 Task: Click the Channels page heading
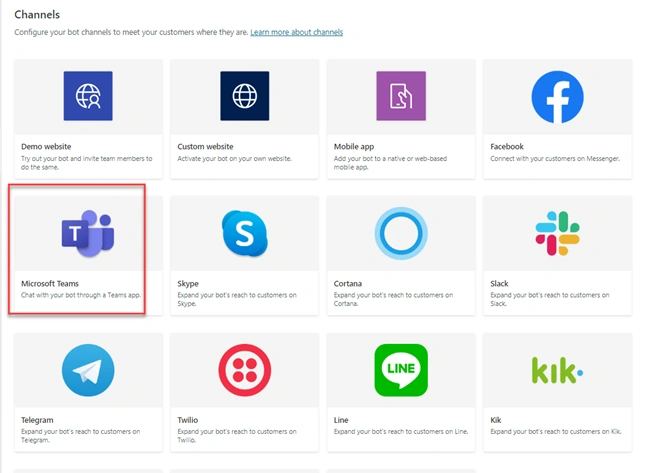click(37, 15)
